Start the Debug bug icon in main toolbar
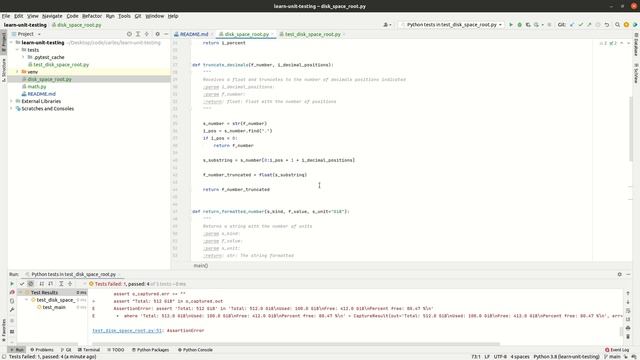The height and width of the screenshot is (360, 640). [520, 25]
